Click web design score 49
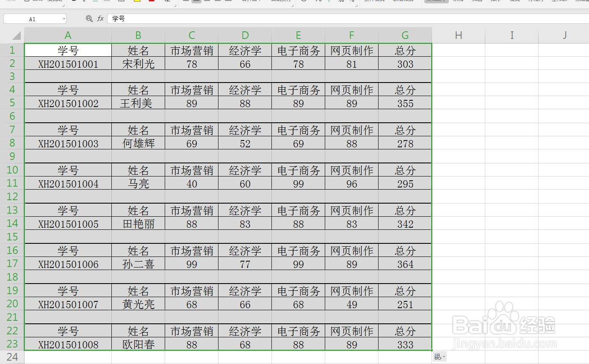The height and width of the screenshot is (364, 589). pyautogui.click(x=352, y=304)
